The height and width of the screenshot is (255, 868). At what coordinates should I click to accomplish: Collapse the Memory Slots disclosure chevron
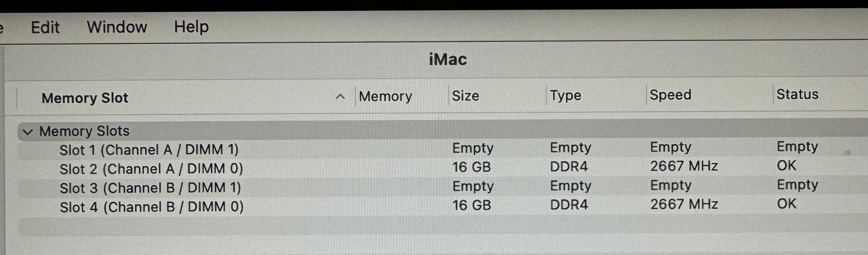pyautogui.click(x=28, y=132)
